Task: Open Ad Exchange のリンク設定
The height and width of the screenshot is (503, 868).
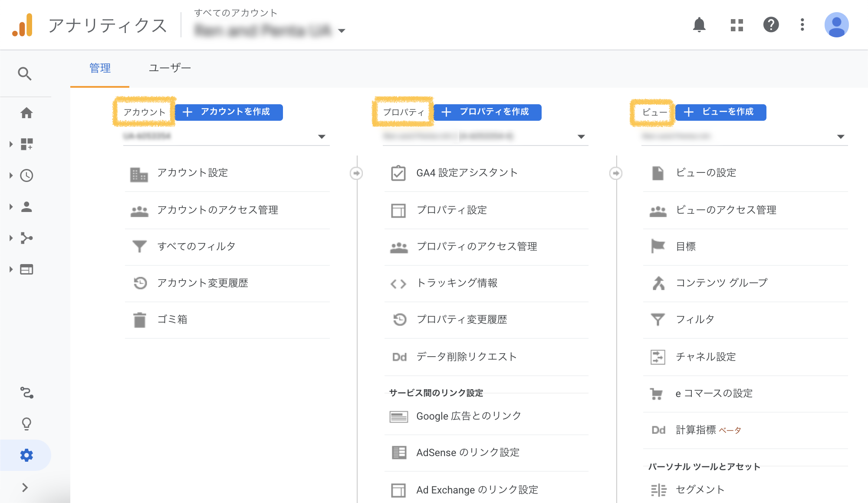Action: [x=486, y=490]
